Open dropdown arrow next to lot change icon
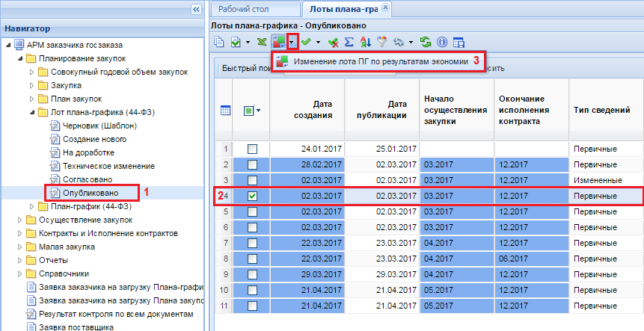644x331 pixels. pos(293,43)
